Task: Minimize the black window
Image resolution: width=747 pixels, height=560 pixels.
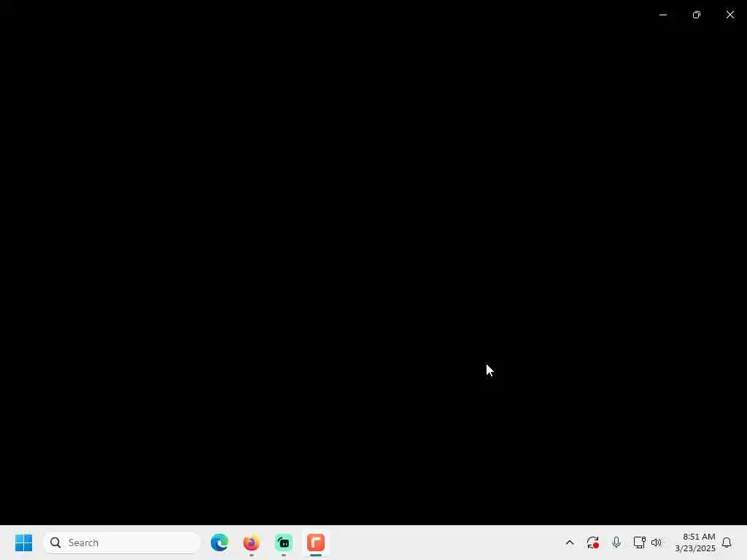Action: pos(662,15)
